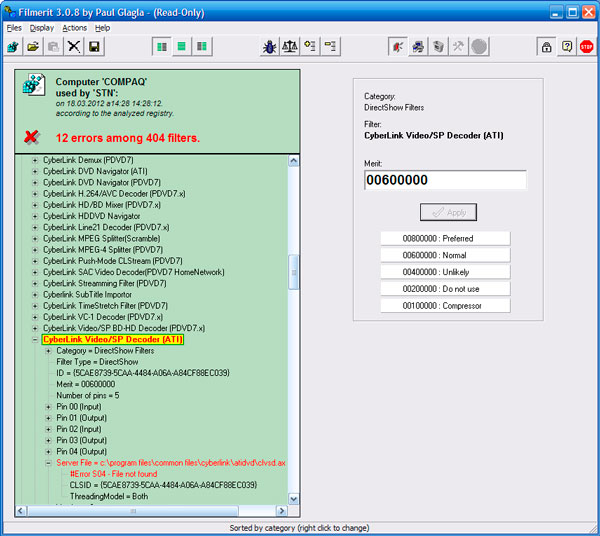Click the open folder toolbar icon

[33, 47]
